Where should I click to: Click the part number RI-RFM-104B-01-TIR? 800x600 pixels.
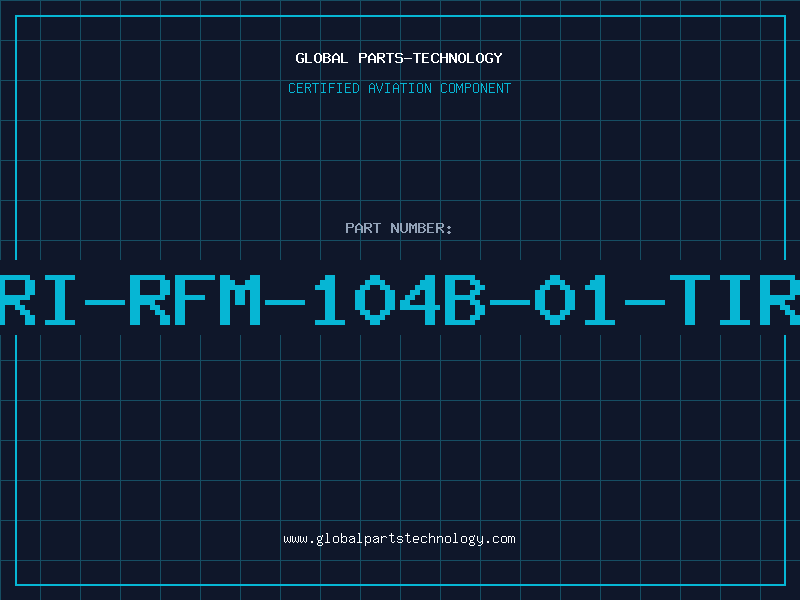point(400,300)
